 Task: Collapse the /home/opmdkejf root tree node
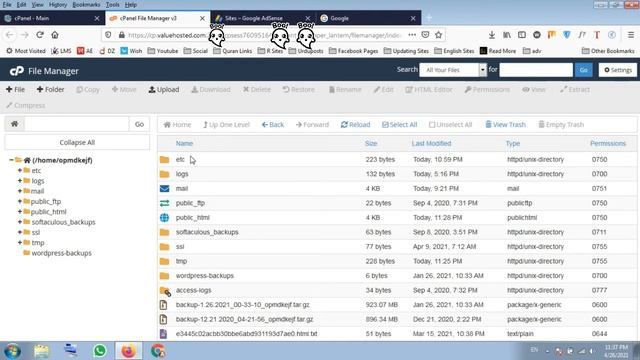[11, 160]
